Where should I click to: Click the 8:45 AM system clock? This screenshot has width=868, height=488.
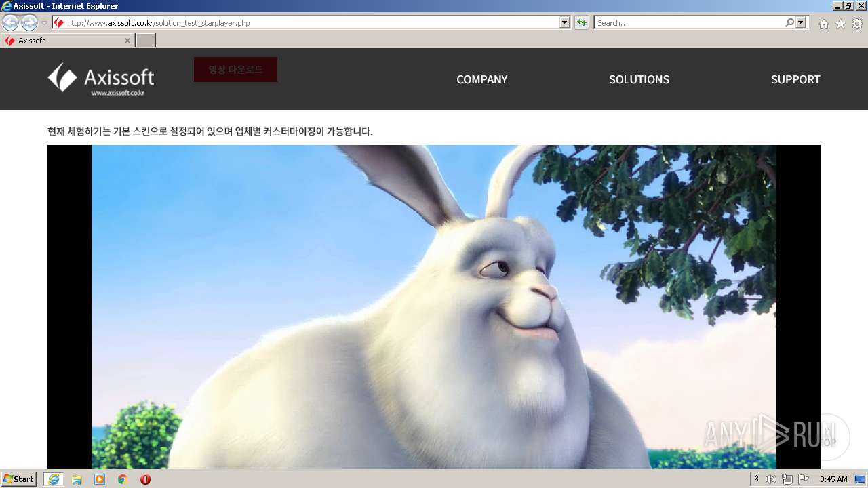pos(833,479)
